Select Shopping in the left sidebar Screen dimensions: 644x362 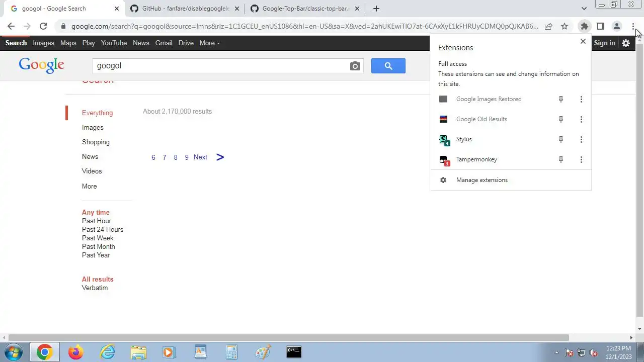96,142
